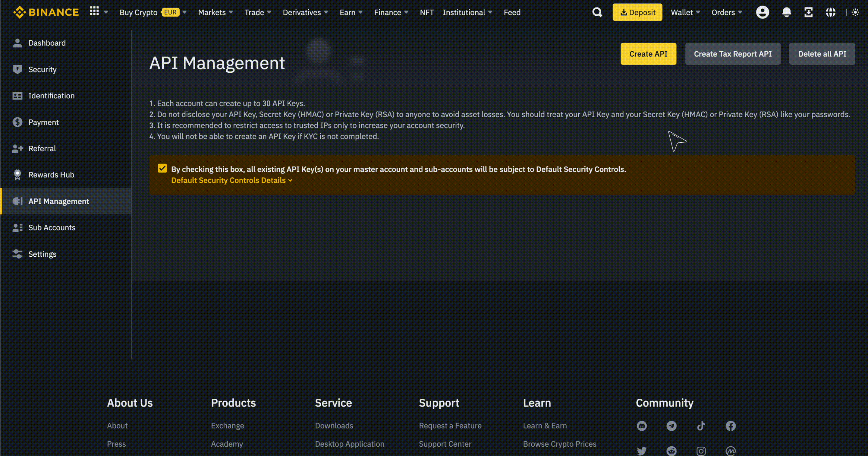Open the NFT menu item

click(x=426, y=12)
